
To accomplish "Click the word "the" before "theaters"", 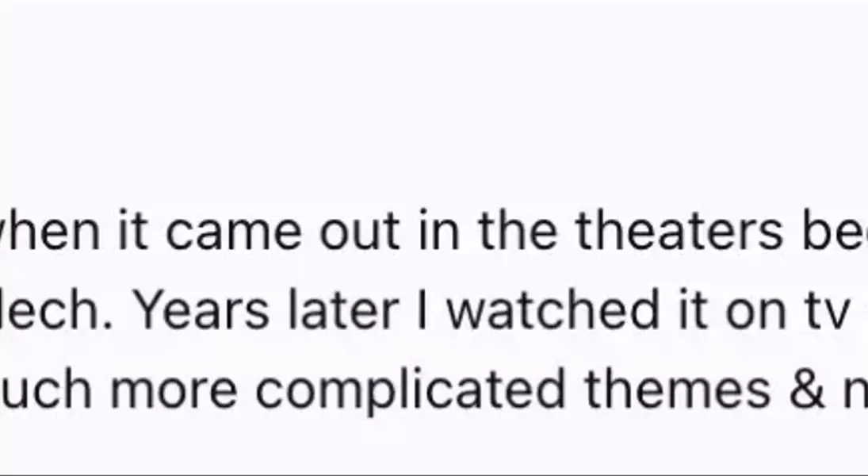I will [x=518, y=231].
